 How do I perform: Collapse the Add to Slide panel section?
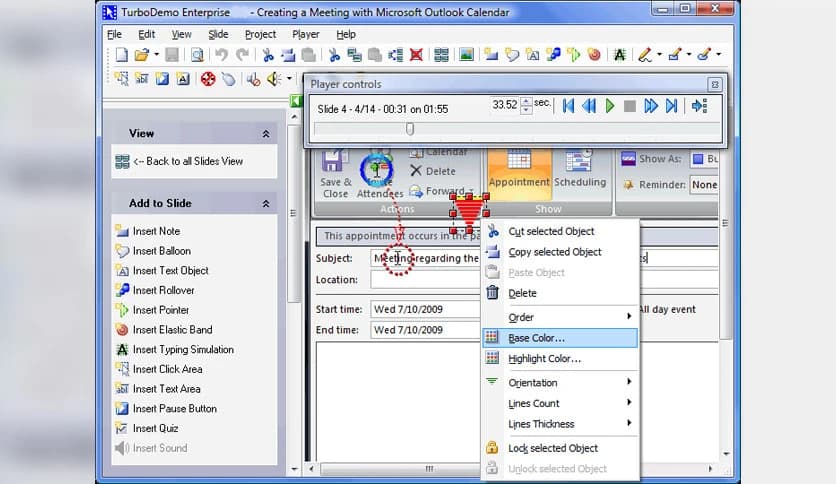pos(266,204)
